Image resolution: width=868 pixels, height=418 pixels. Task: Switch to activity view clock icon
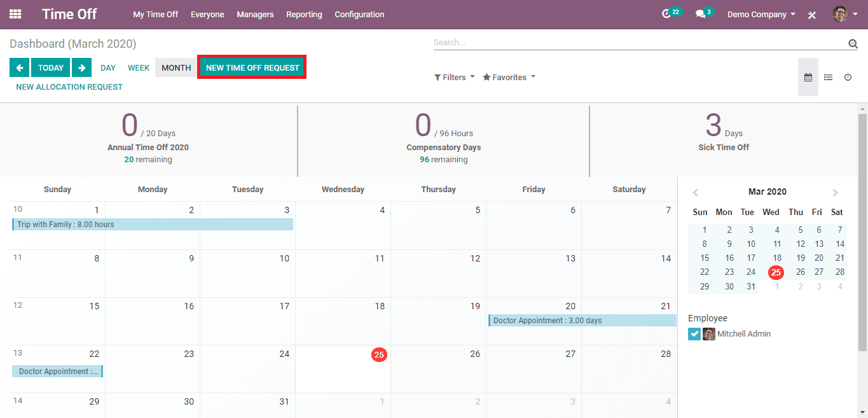click(x=848, y=77)
